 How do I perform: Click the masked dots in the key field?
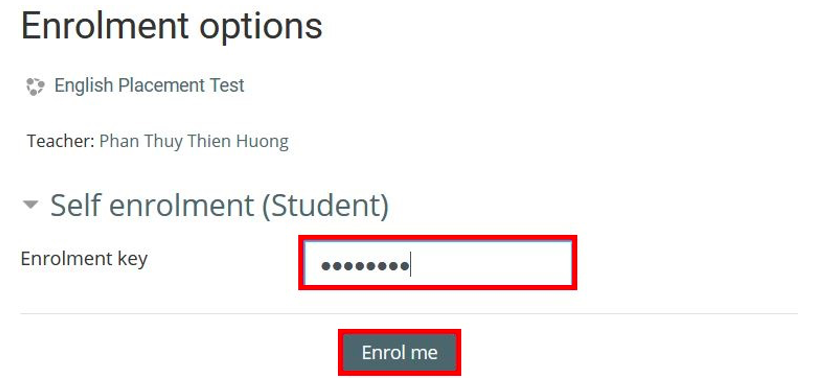coord(365,267)
